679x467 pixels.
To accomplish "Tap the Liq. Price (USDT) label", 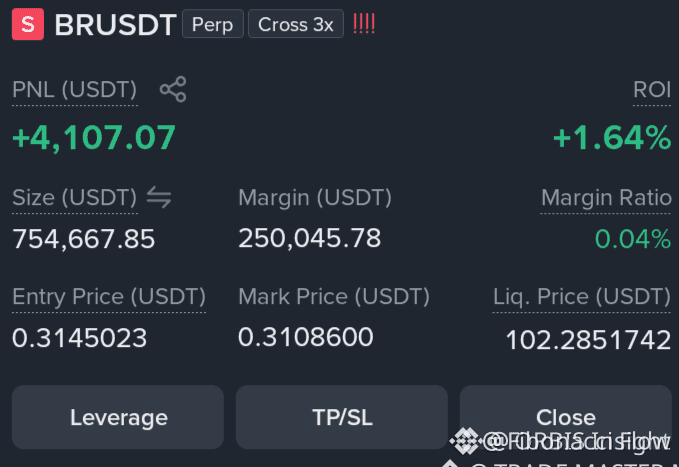I will 582,297.
